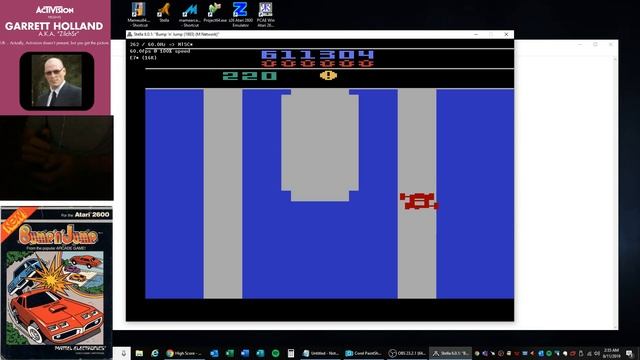Open the mame shortcut with the blue M icon
The height and width of the screenshot is (360, 640).
coord(190,15)
